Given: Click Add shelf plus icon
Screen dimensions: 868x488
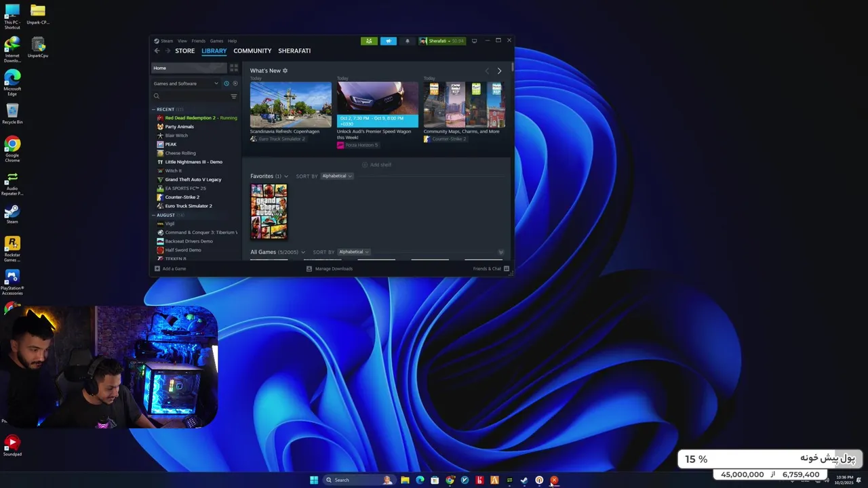Looking at the screenshot, I should (x=365, y=165).
